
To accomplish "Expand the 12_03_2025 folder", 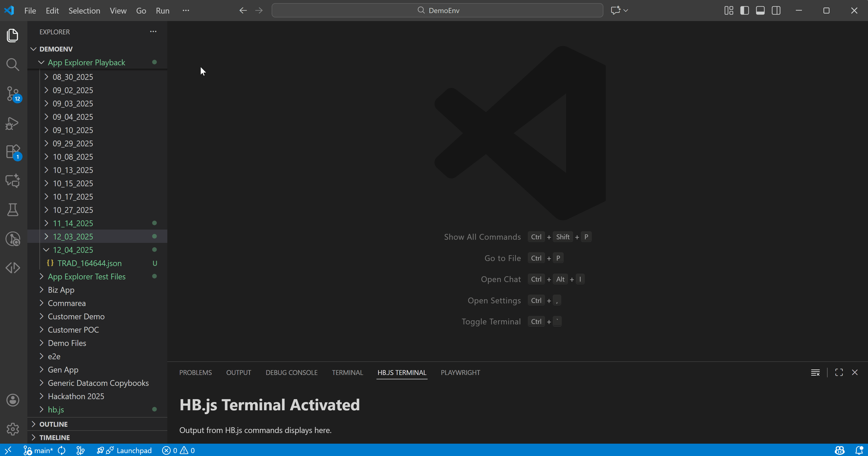I will (x=73, y=236).
